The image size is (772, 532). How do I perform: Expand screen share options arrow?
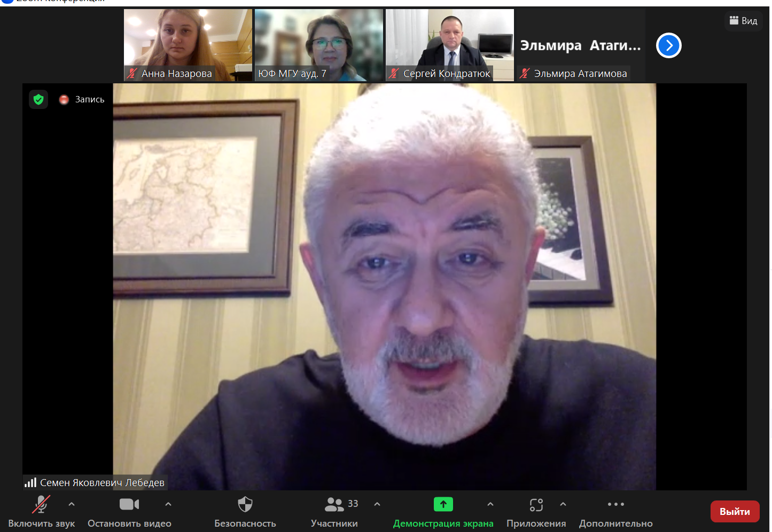tap(490, 504)
